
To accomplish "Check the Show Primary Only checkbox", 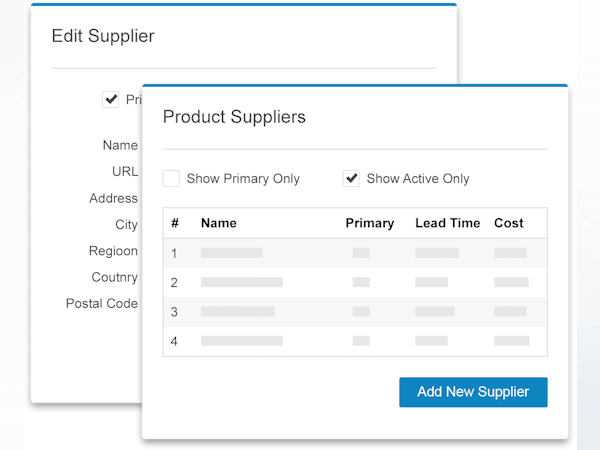I will [171, 179].
